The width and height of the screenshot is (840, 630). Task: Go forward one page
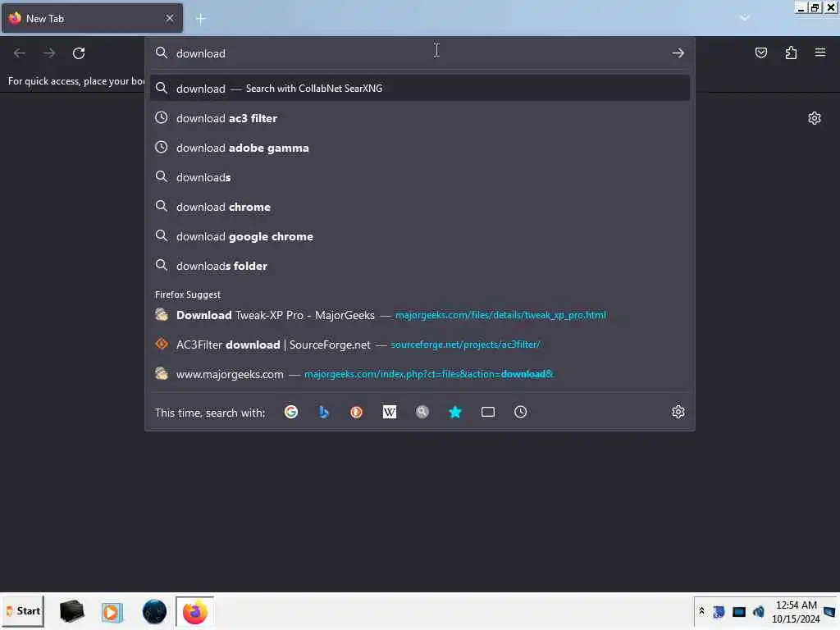[49, 53]
